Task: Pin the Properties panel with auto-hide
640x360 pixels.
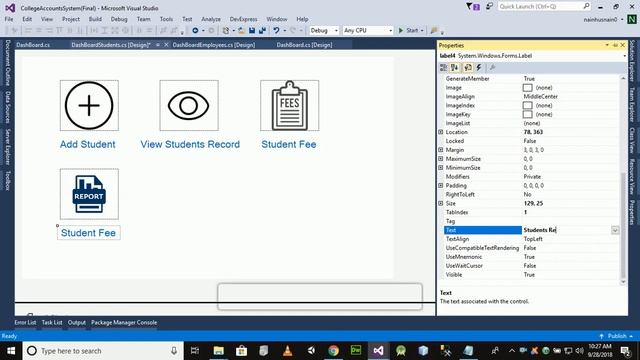Action: [615, 45]
